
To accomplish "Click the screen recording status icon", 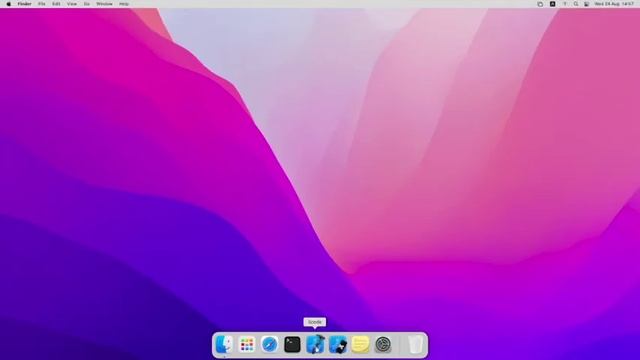I will [x=540, y=4].
